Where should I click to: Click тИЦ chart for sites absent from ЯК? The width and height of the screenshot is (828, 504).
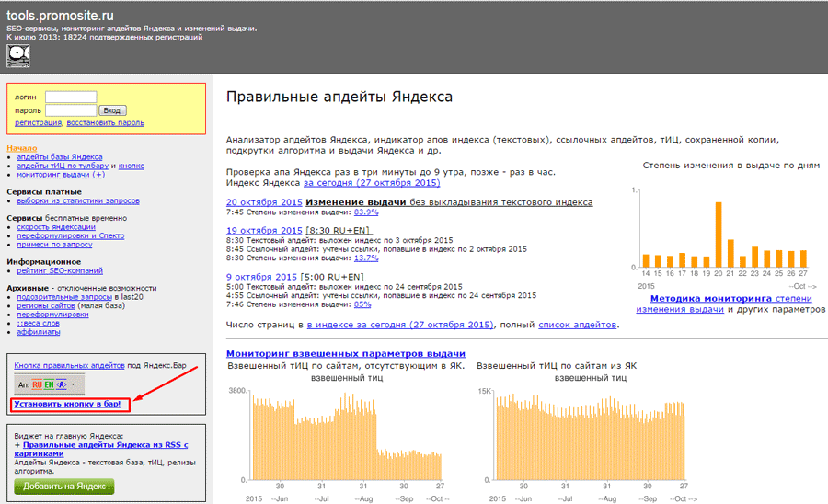coord(347,436)
